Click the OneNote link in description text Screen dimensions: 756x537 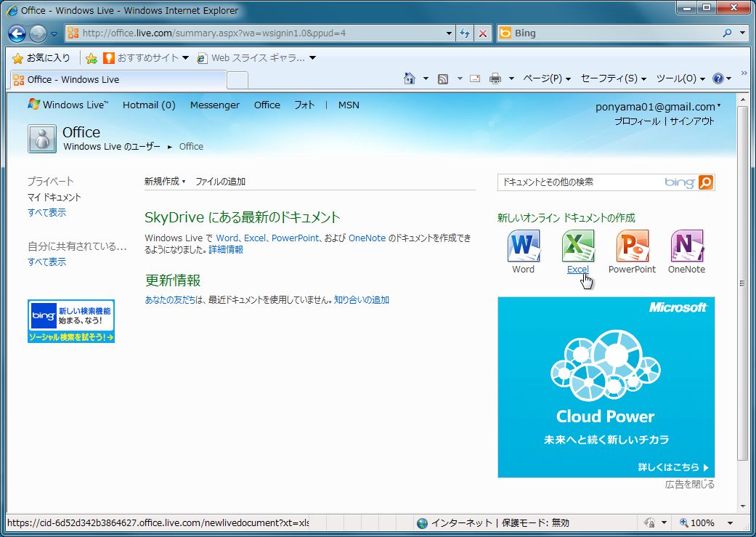(x=367, y=238)
